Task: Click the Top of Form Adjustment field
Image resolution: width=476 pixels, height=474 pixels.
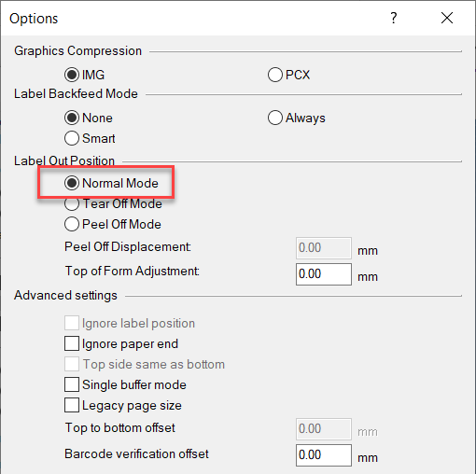Action: click(x=324, y=274)
